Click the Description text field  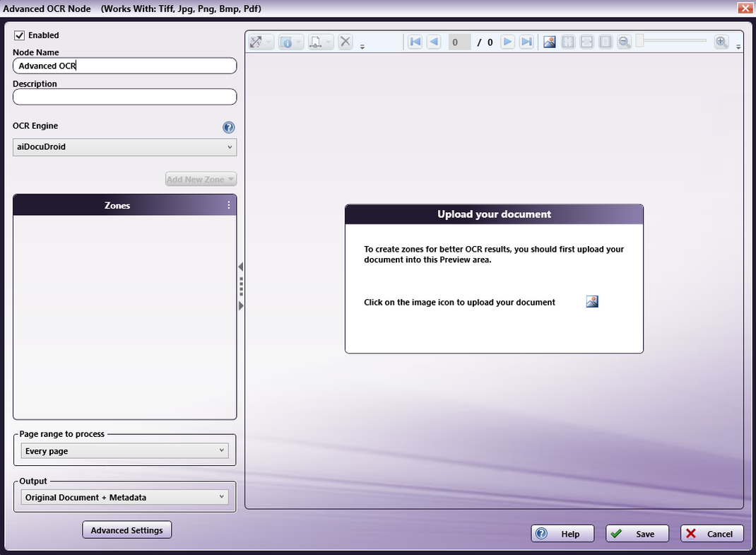tap(125, 97)
